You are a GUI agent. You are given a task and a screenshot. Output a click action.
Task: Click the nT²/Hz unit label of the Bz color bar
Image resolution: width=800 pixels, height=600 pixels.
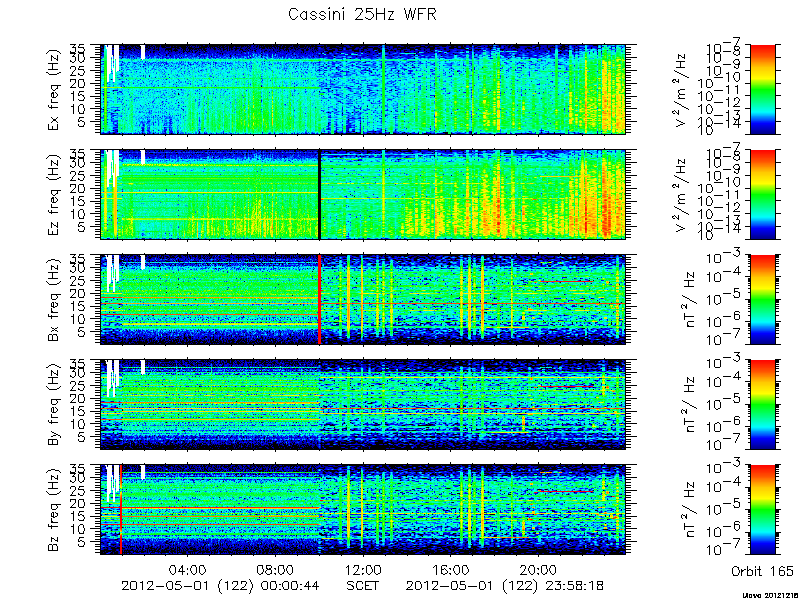[688, 510]
